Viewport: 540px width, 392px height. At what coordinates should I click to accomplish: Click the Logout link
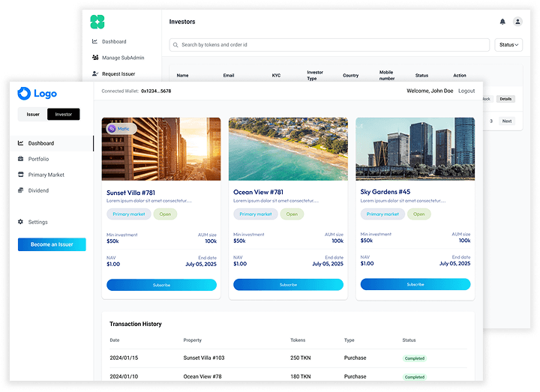tap(466, 91)
